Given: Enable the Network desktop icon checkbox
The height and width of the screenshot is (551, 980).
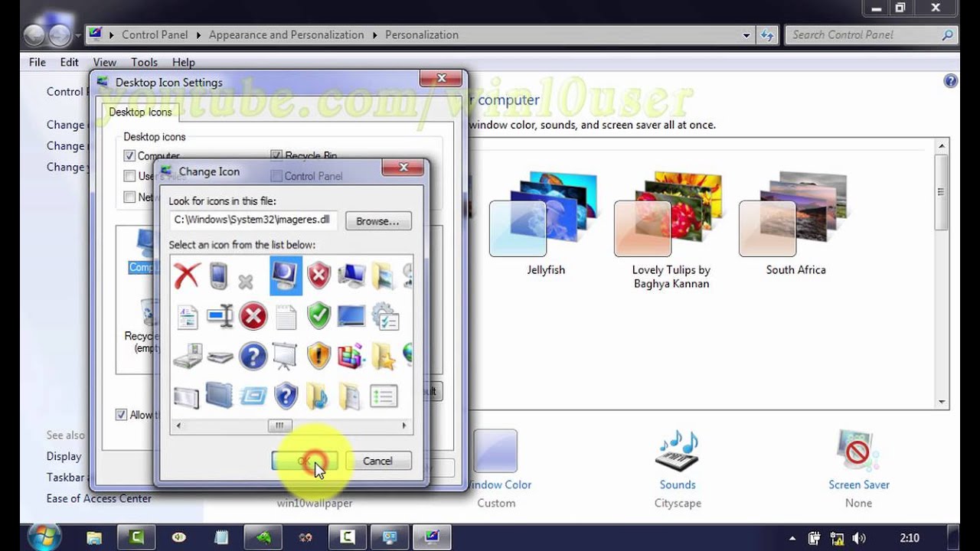Looking at the screenshot, I should coord(129,197).
